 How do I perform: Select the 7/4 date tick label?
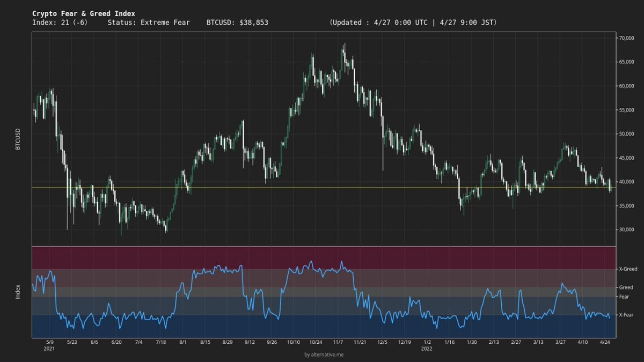(x=138, y=342)
